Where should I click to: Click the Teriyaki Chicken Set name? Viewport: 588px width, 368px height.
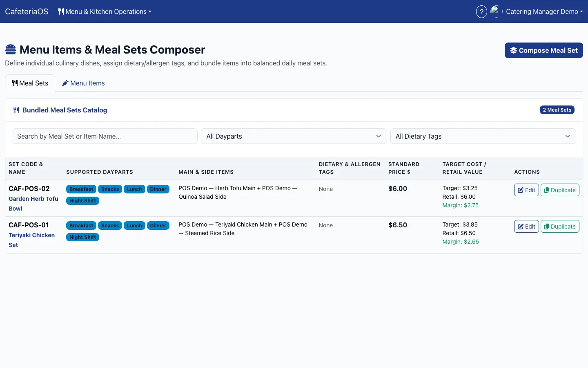(x=31, y=240)
